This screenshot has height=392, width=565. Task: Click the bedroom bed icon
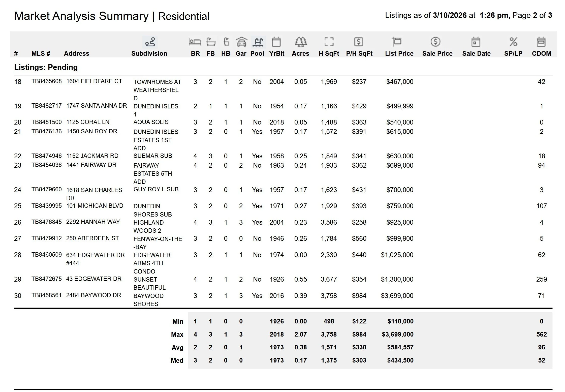[195, 42]
